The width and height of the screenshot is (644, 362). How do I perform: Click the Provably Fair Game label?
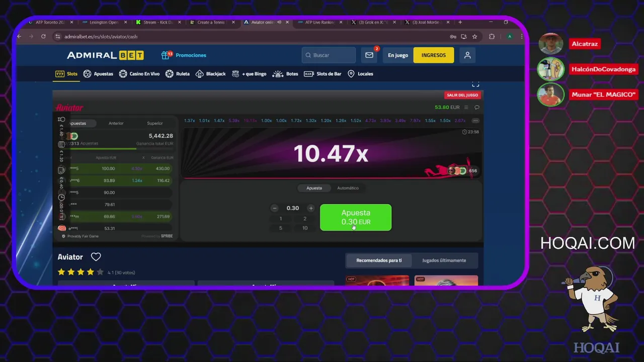(80, 236)
